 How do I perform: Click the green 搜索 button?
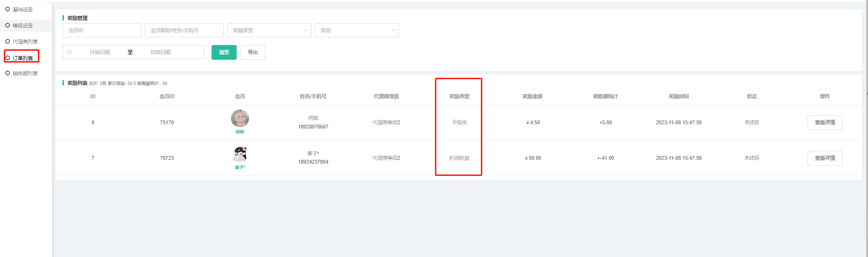(x=224, y=52)
